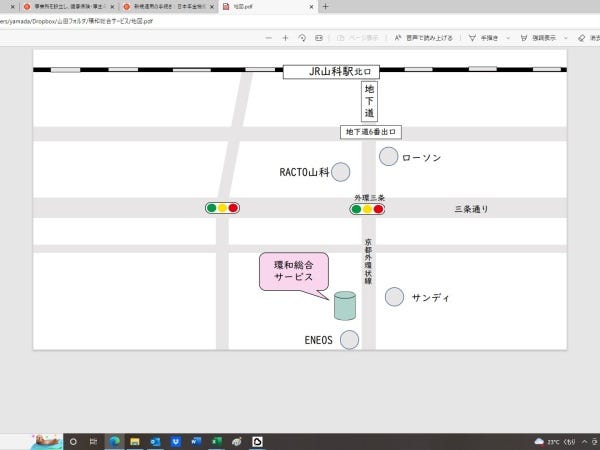
Task: Zoom out with the minus button
Action: (269, 38)
